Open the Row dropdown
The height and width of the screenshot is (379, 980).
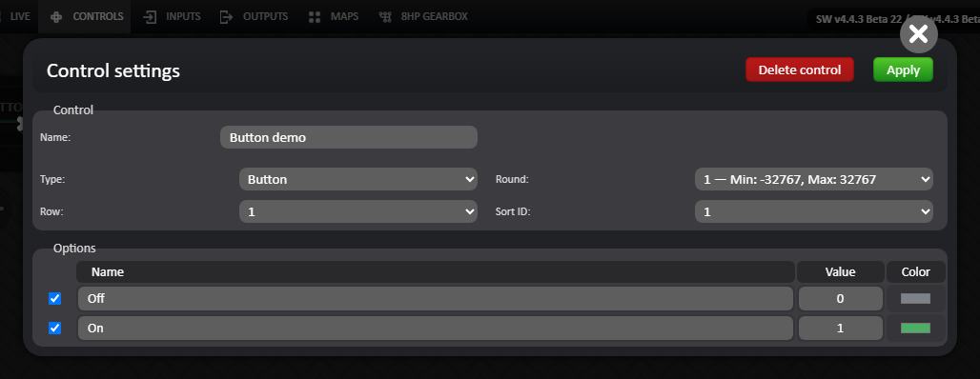tap(358, 211)
